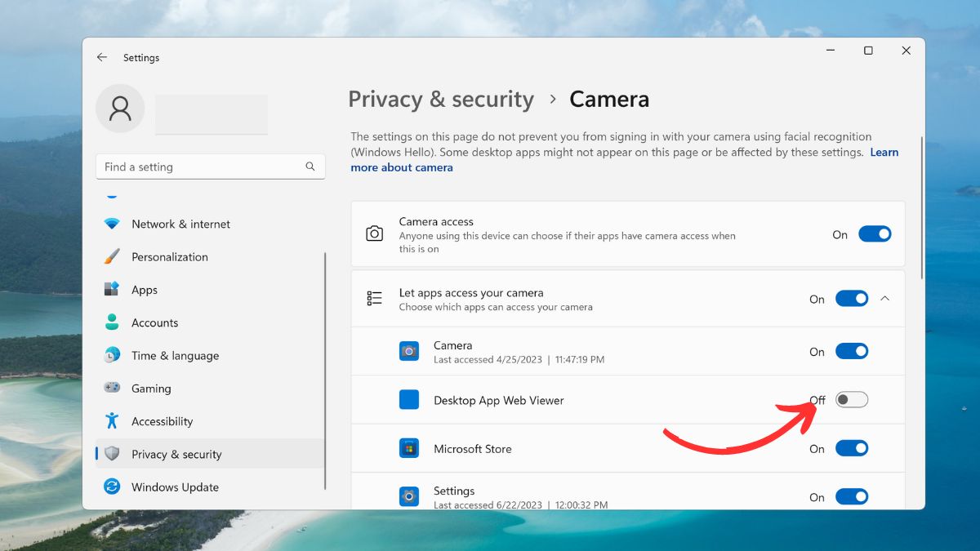Minimize the Settings window
This screenshot has width=980, height=551.
click(831, 51)
